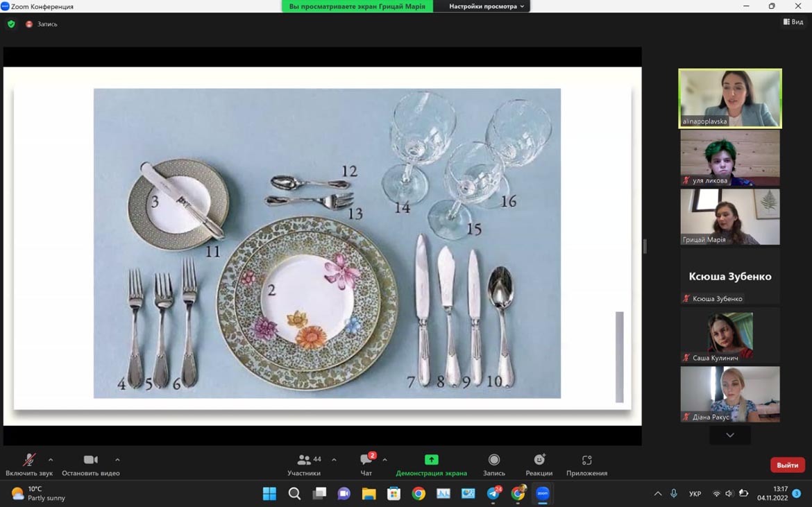This screenshot has width=812, height=507.
Task: Toggle the Вид layout button
Action: pos(793,22)
